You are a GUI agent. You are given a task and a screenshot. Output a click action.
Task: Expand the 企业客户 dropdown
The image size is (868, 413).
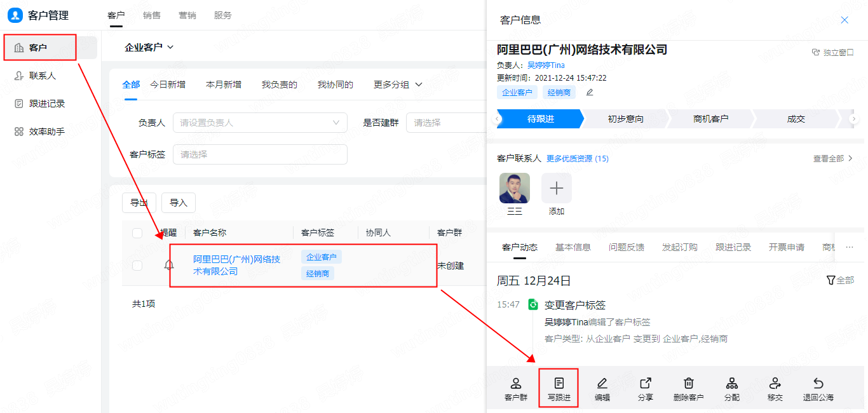[149, 47]
